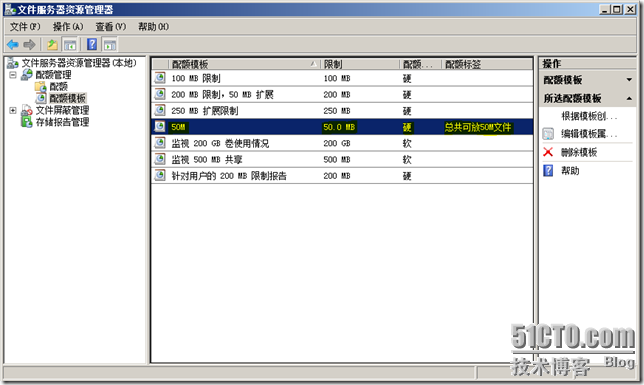Select 存储报告管理 label in tree
The image size is (644, 385).
(62, 122)
